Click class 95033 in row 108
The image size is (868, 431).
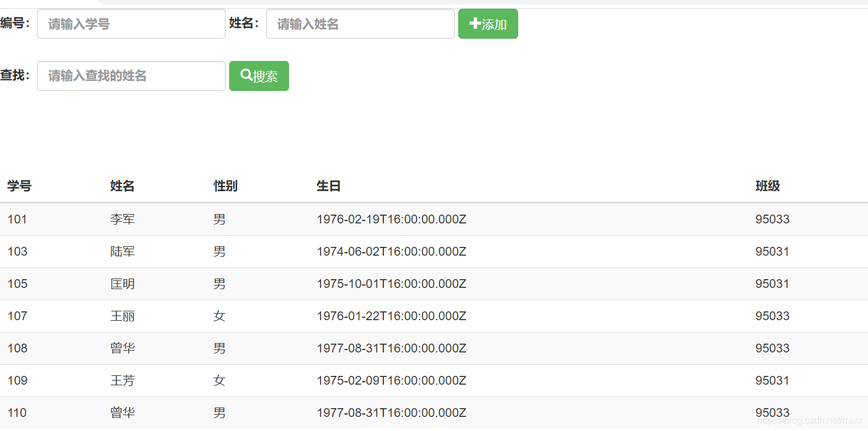[772, 348]
